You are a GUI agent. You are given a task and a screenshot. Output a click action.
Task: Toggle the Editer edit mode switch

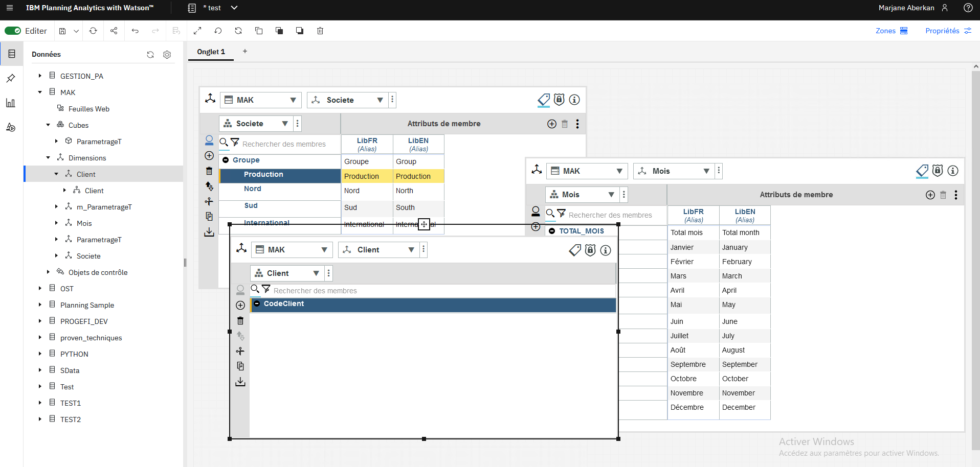(x=13, y=31)
